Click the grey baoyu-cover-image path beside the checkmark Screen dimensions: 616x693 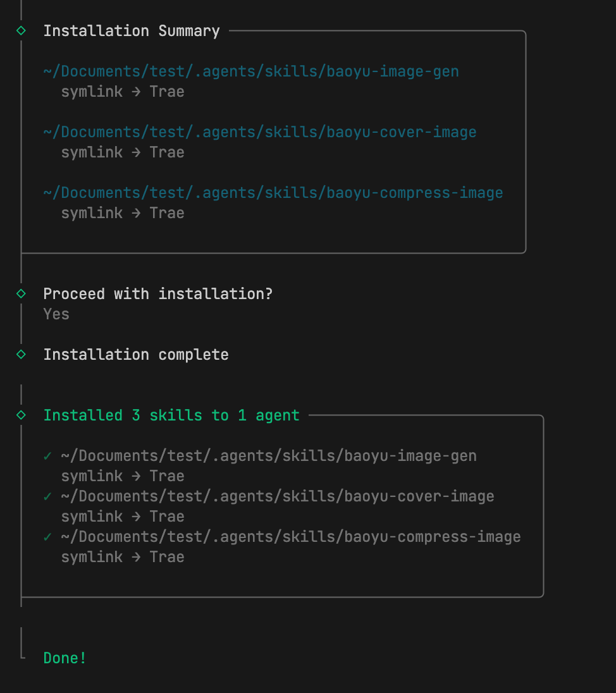278,496
